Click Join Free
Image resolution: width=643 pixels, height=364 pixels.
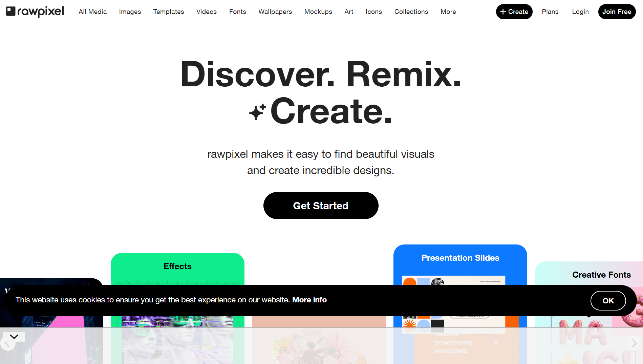[x=617, y=12]
